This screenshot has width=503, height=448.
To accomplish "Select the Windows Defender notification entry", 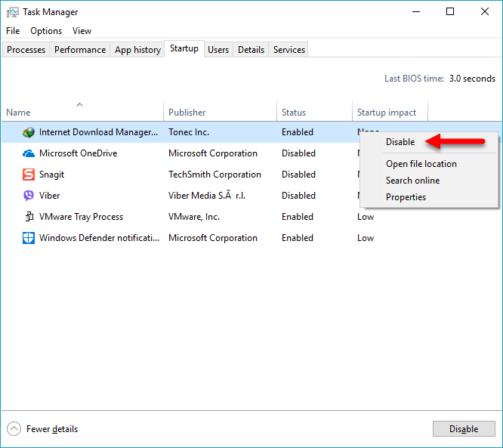I will point(99,238).
